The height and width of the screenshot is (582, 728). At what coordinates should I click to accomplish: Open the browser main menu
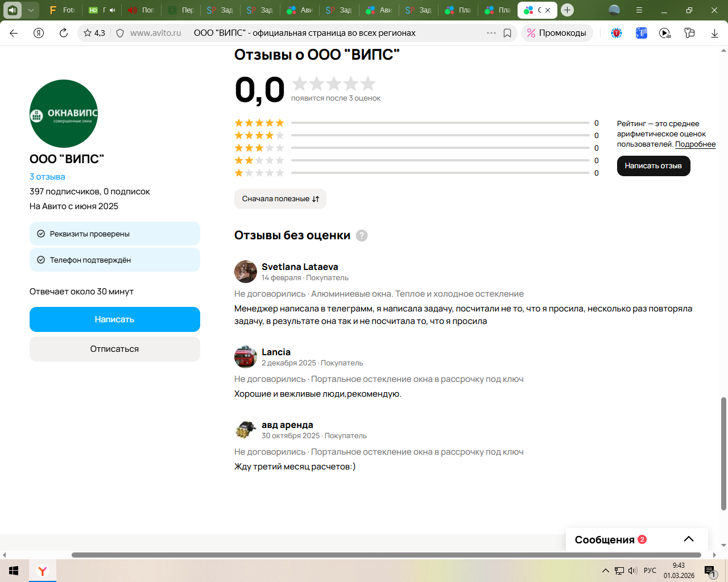639,10
